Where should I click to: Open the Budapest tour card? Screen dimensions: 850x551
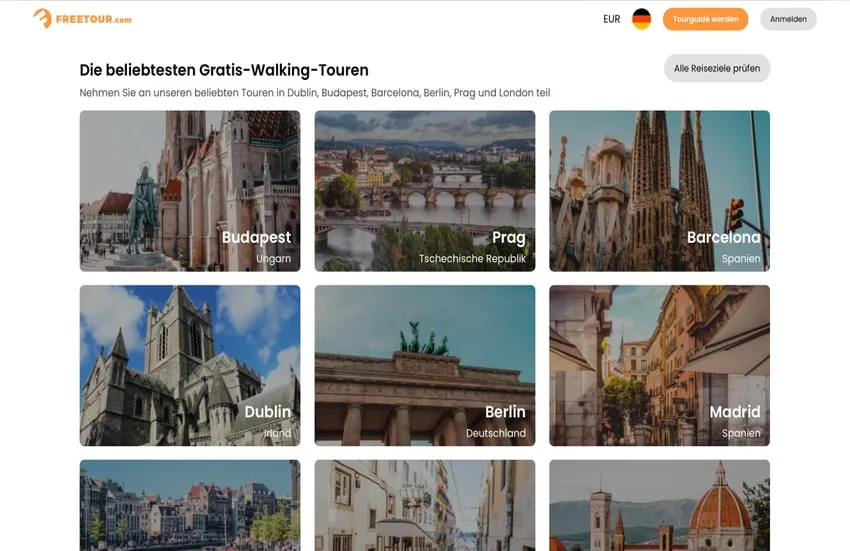click(x=190, y=191)
